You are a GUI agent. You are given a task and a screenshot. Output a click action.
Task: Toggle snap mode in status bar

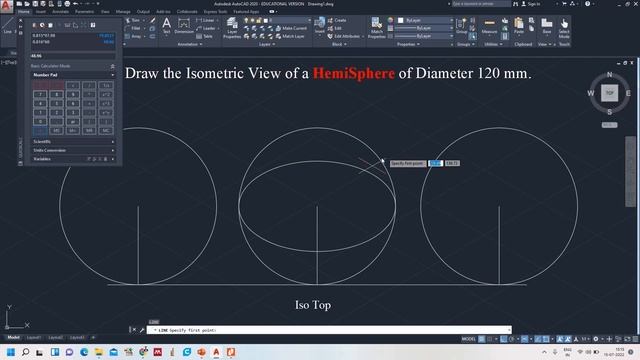pos(490,339)
